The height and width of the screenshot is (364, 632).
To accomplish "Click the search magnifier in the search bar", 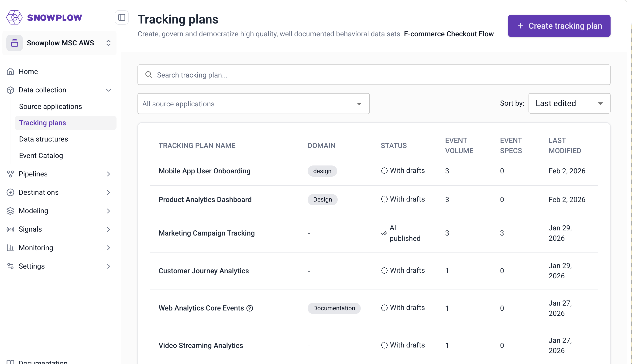I will [x=149, y=75].
